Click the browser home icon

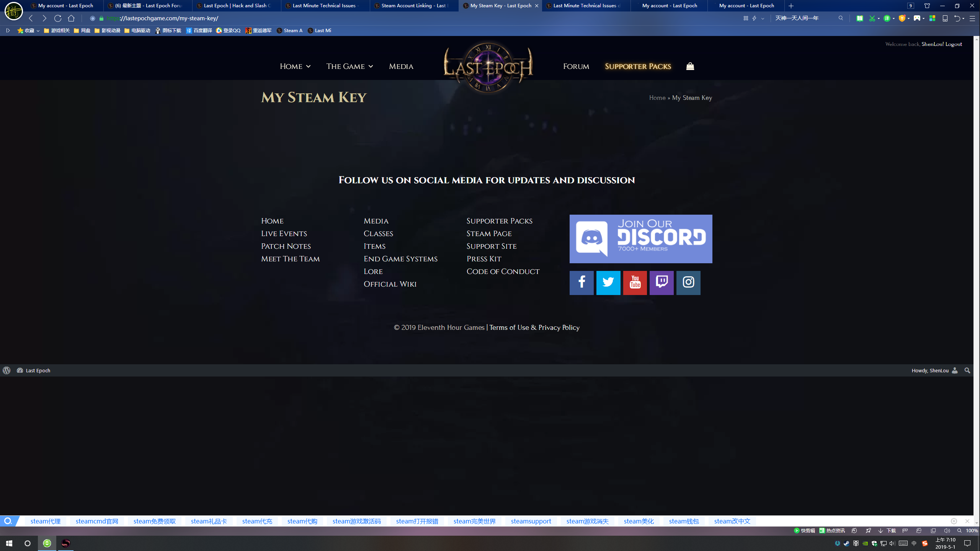(71, 18)
